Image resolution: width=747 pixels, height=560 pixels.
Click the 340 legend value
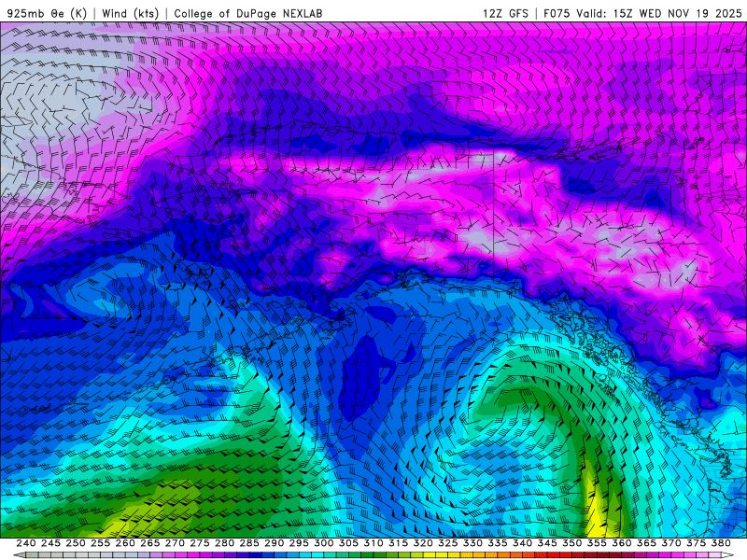(x=522, y=543)
